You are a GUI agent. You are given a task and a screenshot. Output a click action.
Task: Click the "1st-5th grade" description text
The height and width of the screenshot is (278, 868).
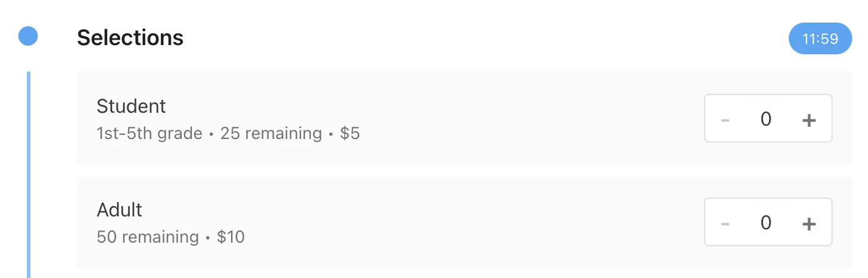[149, 133]
